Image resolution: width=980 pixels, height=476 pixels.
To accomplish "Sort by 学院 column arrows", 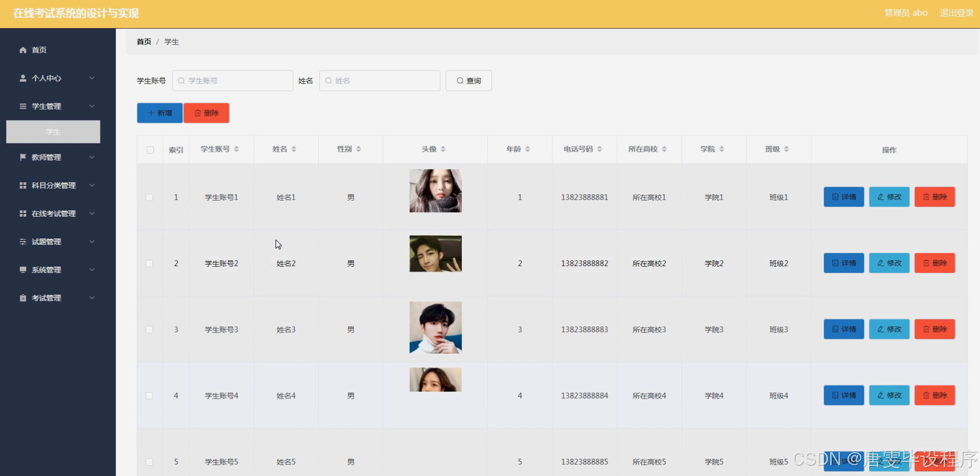I will pyautogui.click(x=721, y=149).
